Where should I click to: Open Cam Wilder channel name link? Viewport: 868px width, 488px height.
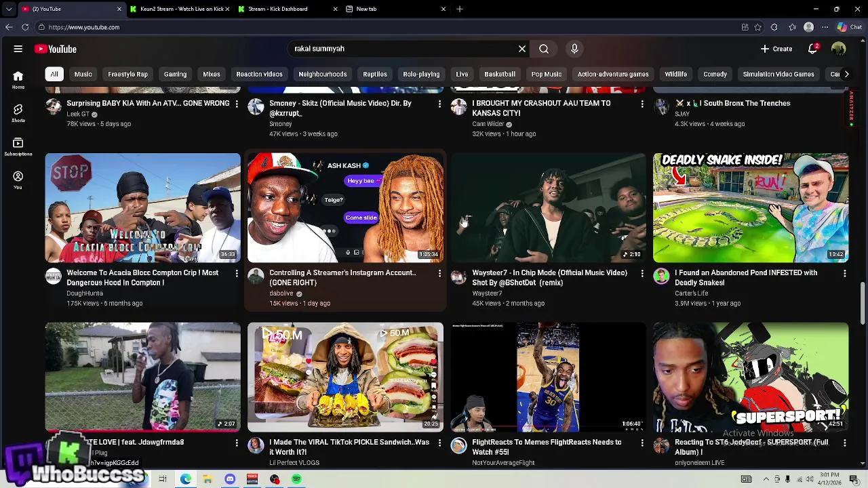(488, 124)
